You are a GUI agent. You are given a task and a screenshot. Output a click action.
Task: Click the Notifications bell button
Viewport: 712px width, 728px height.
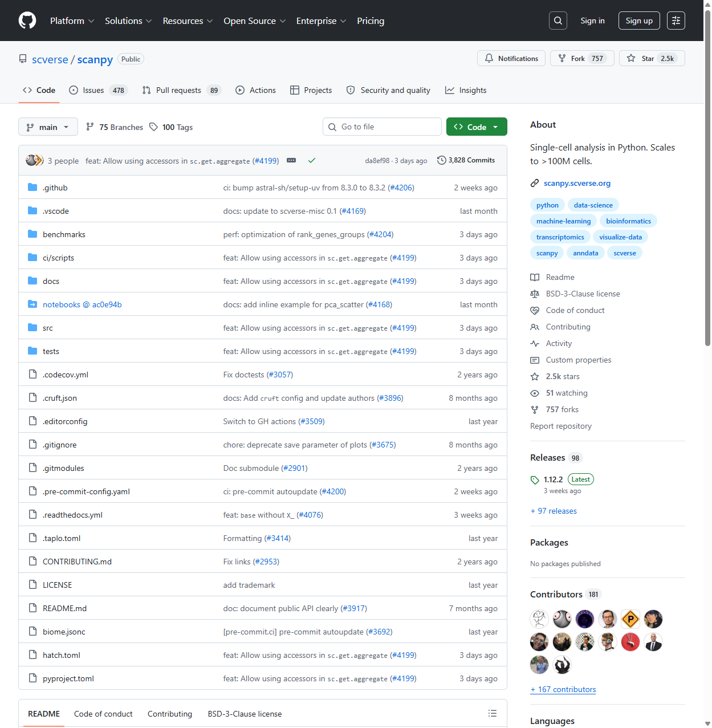click(x=511, y=58)
